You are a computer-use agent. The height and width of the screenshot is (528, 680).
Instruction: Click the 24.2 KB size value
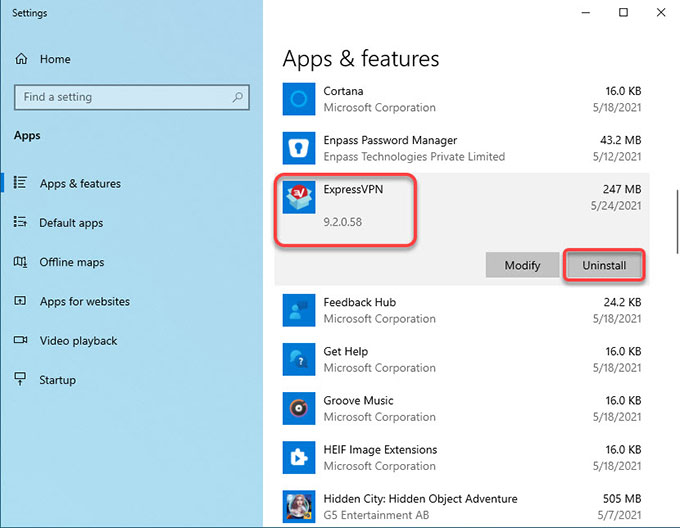622,302
